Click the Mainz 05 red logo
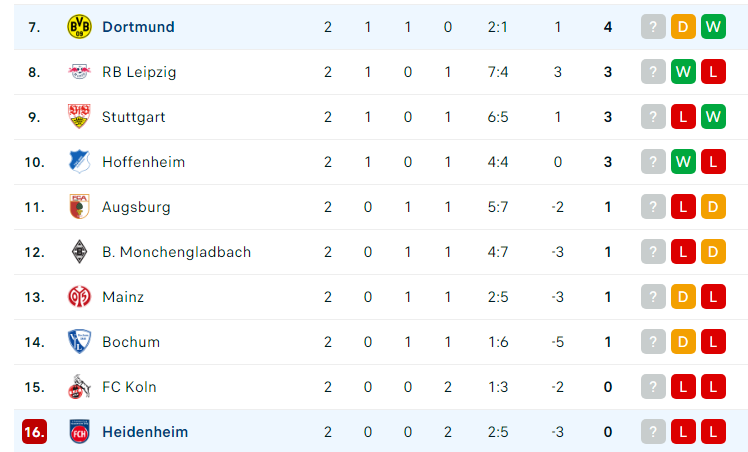748x452 pixels. [x=79, y=297]
